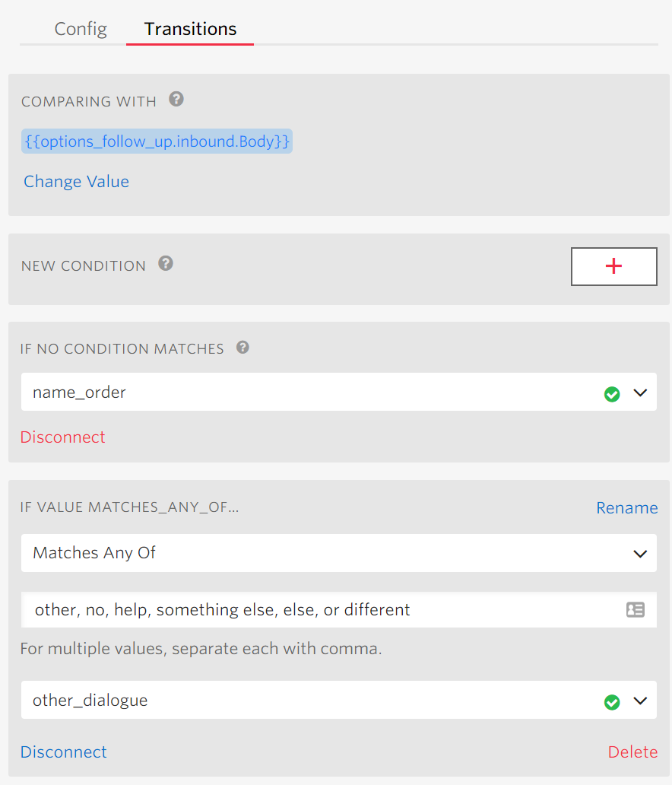Open the Matches Any Of dropdown
This screenshot has width=672, height=785.
pyautogui.click(x=338, y=553)
